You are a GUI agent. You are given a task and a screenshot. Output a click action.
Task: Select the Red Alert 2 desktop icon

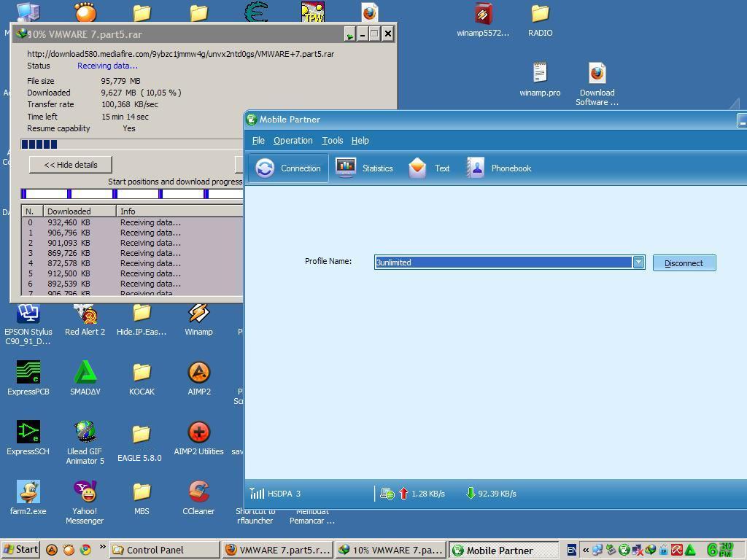(85, 320)
